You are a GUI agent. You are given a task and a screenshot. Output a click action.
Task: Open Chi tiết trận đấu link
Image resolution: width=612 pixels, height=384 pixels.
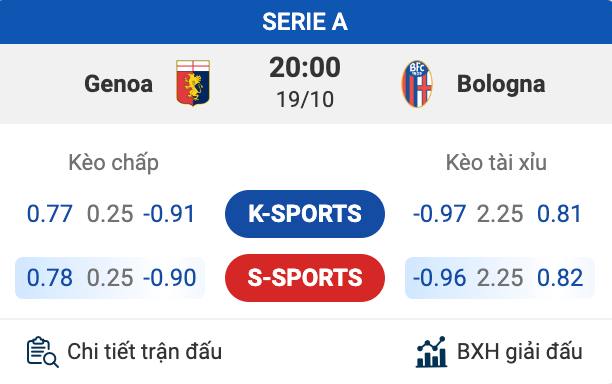(x=144, y=351)
